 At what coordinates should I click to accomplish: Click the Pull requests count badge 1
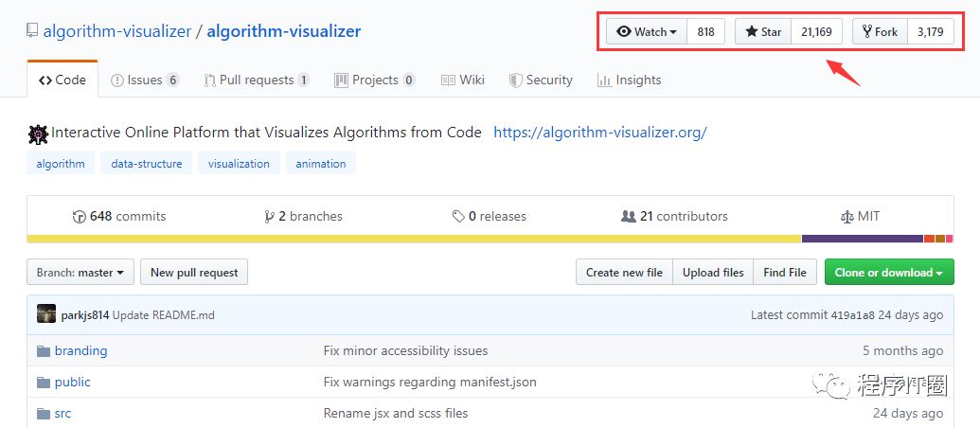coord(303,80)
